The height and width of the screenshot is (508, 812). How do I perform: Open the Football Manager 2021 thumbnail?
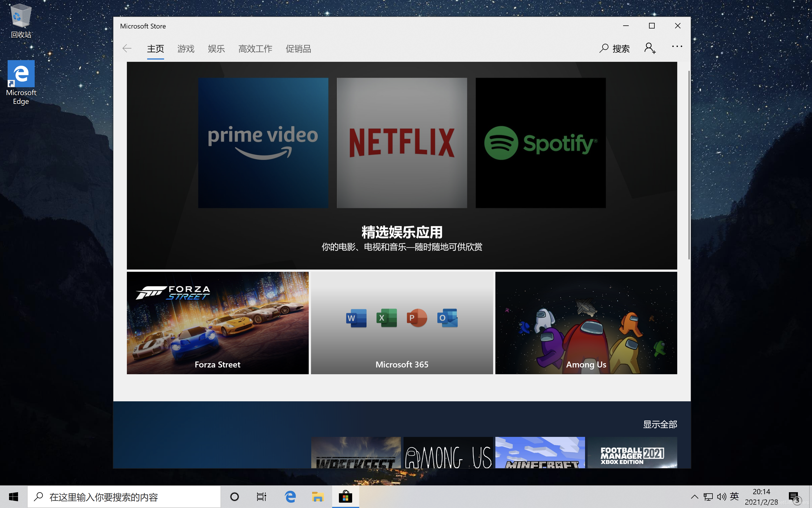(x=632, y=452)
